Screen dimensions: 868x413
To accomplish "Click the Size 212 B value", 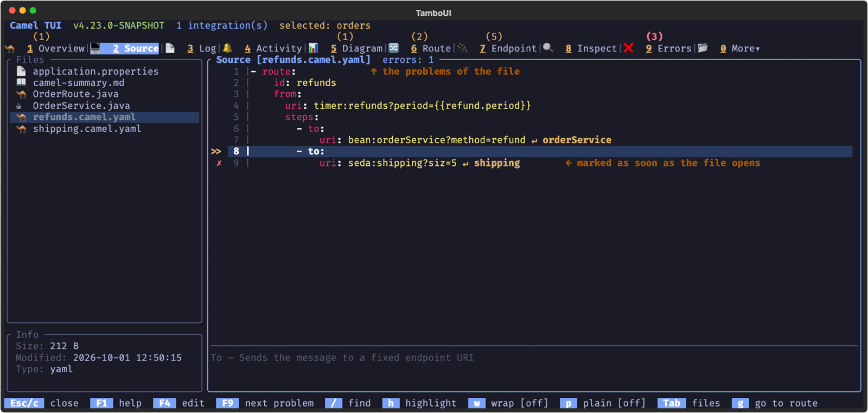I will coord(65,346).
